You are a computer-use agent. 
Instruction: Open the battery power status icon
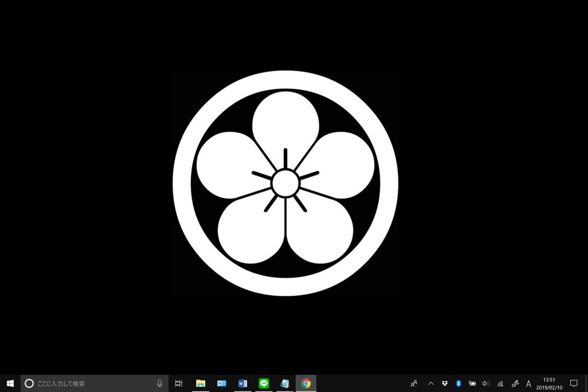click(472, 383)
